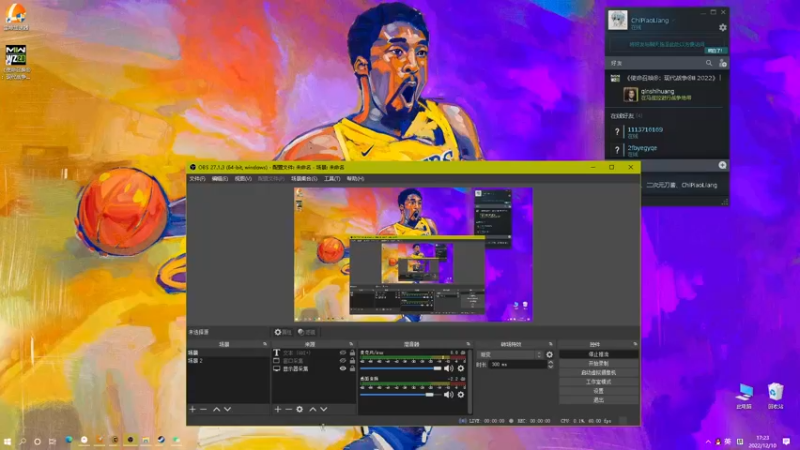Pop out the Controls dock panel
This screenshot has width=800, height=450.
[x=635, y=344]
